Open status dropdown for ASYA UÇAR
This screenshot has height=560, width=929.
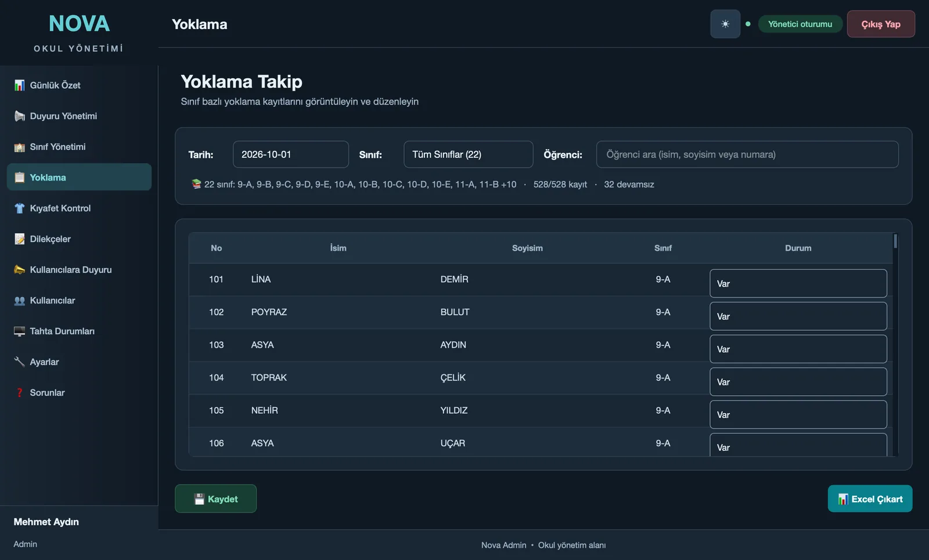[798, 445]
